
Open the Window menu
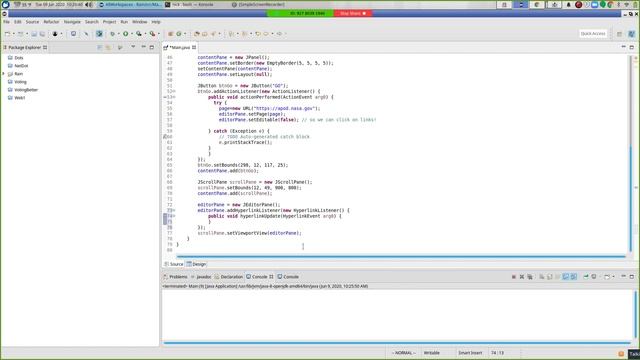click(140, 22)
